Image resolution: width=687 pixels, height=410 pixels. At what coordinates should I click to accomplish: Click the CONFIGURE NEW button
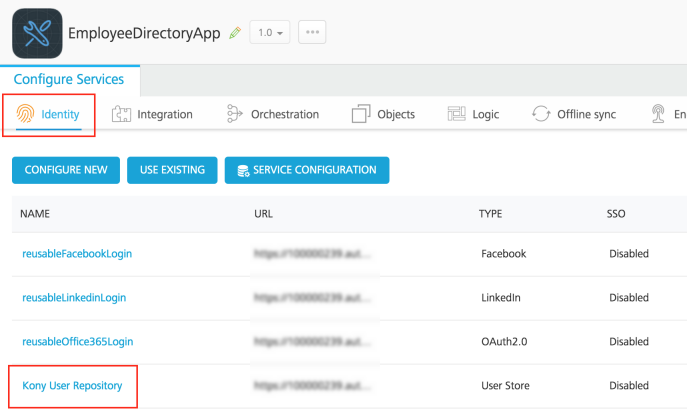click(66, 170)
